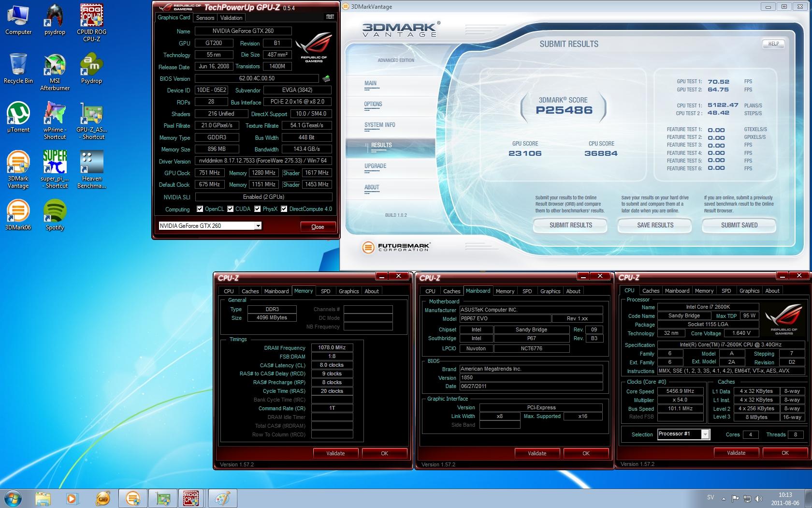Select SYSTEM INFO in 3DMark Vantage

pyautogui.click(x=380, y=125)
